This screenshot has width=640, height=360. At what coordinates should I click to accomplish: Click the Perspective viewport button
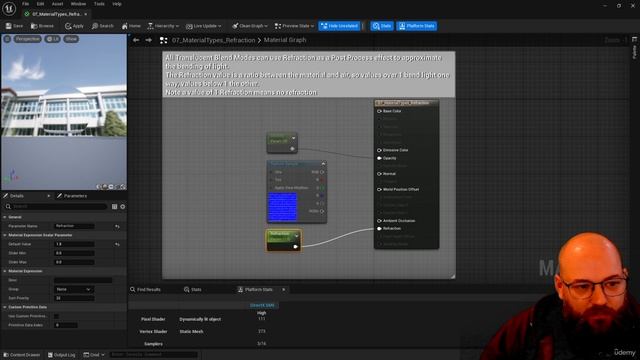(x=28, y=39)
